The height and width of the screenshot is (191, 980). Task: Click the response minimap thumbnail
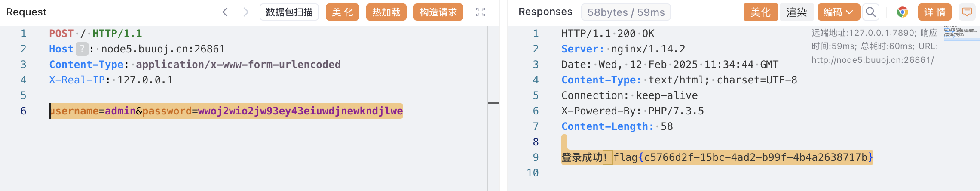pos(961,33)
